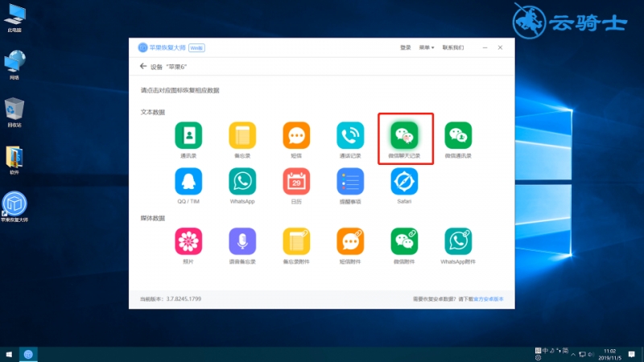Select the 回收站 recycle bin icon
This screenshot has height=362, width=644.
pyautogui.click(x=14, y=112)
